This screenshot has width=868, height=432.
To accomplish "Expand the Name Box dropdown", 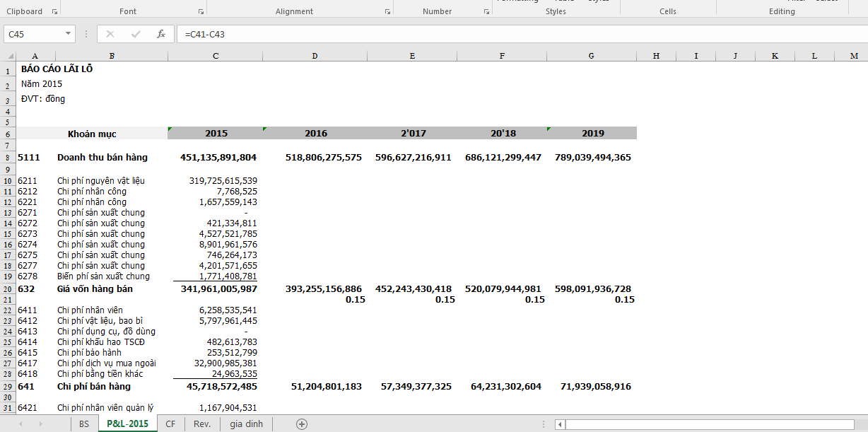I will point(69,34).
